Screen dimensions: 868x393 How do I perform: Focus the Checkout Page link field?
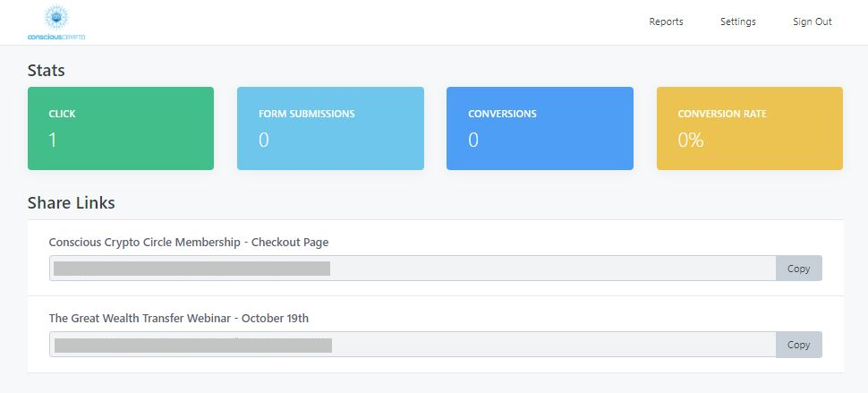(x=413, y=269)
